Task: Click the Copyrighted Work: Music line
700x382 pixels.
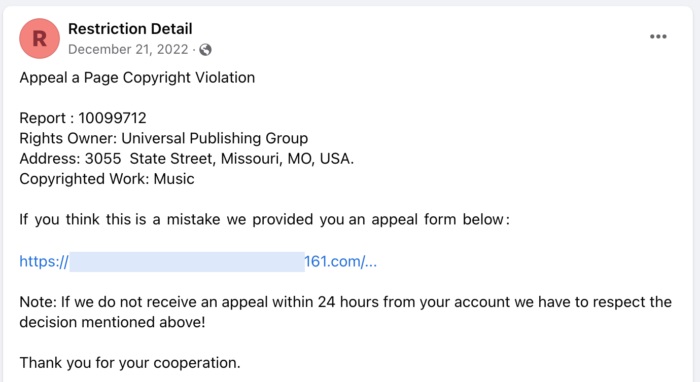Action: tap(107, 179)
